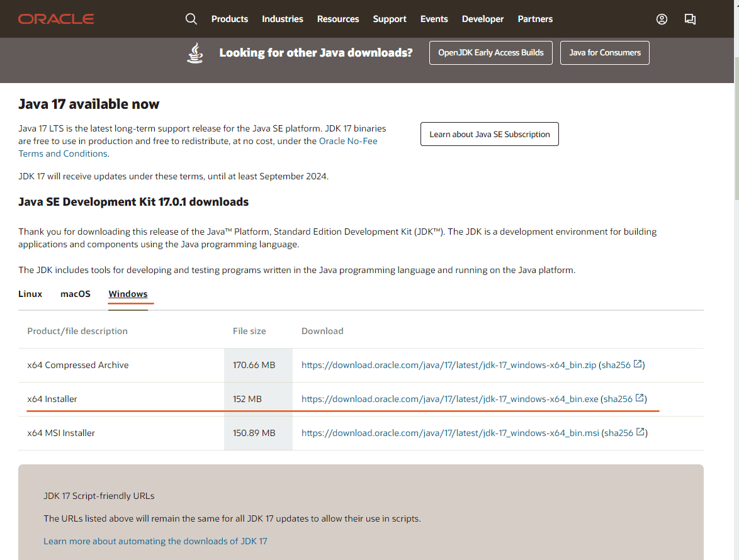
Task: Open Oracle No-Fee Terms and Conditions link
Action: click(348, 142)
